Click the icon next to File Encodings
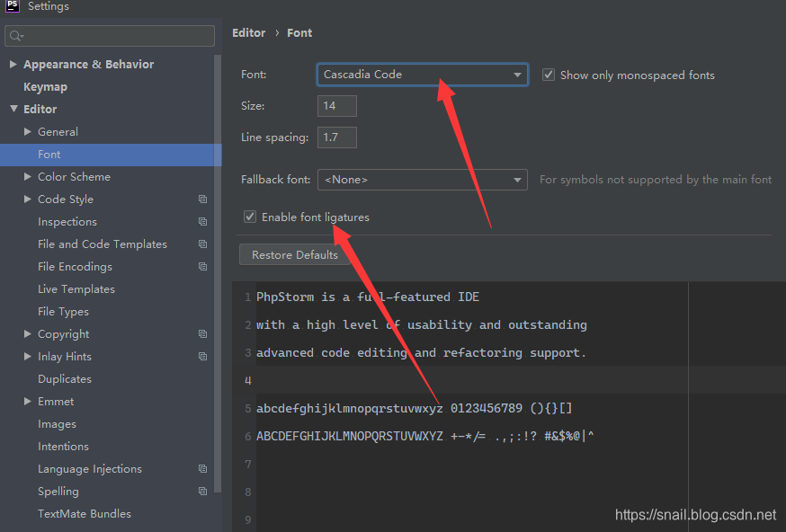786x532 pixels. click(202, 266)
